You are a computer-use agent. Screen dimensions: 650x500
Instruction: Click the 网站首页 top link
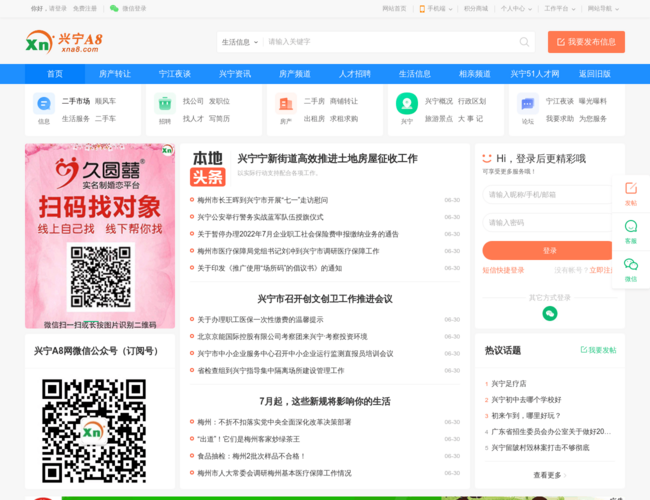pos(394,9)
